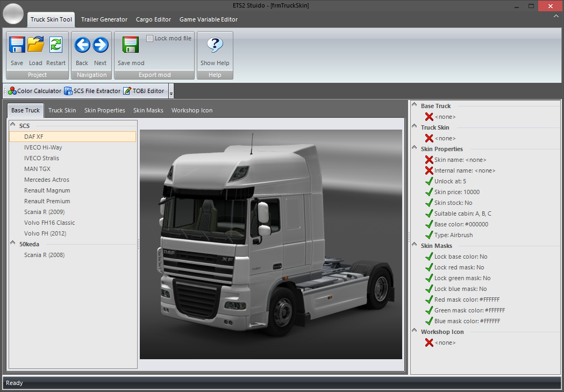This screenshot has height=392, width=564.
Task: Open Show Help question mark icon
Action: [x=215, y=45]
